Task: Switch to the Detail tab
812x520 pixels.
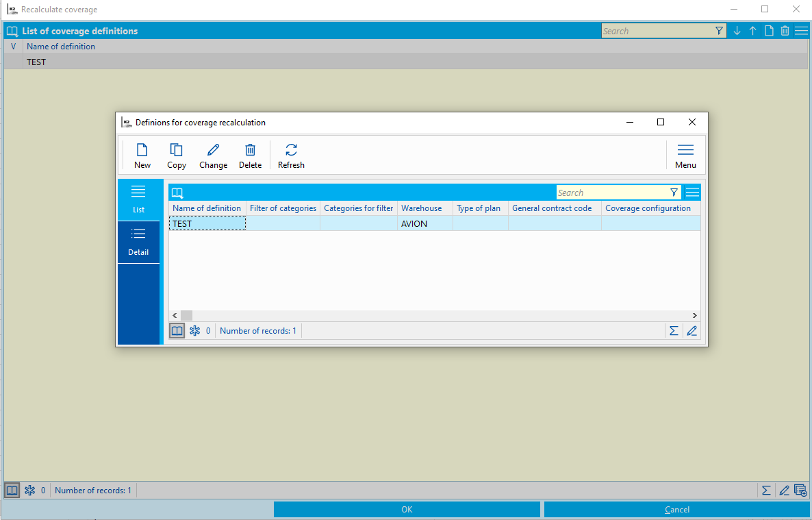Action: (x=138, y=242)
